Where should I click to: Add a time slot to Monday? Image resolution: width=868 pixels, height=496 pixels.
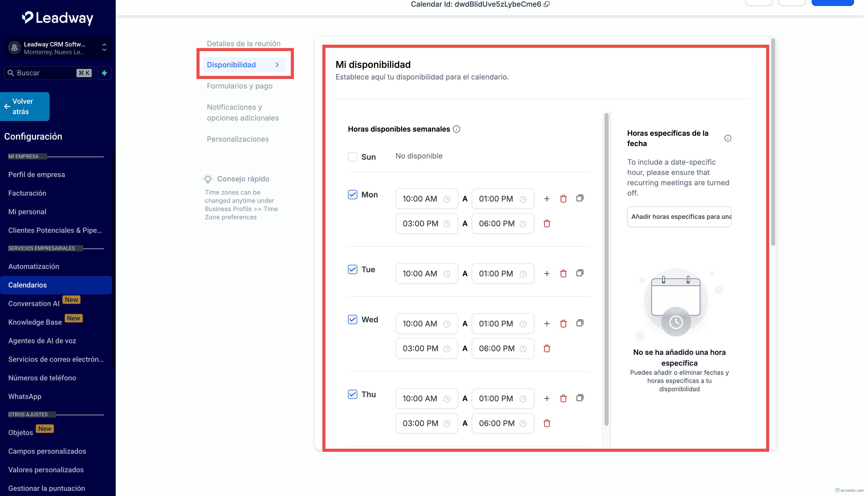tap(547, 199)
